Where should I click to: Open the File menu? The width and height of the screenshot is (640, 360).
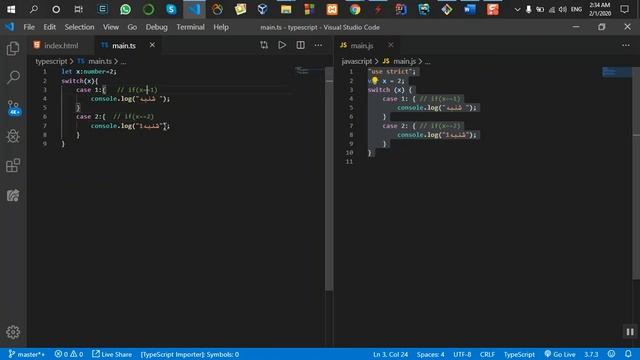point(29,27)
